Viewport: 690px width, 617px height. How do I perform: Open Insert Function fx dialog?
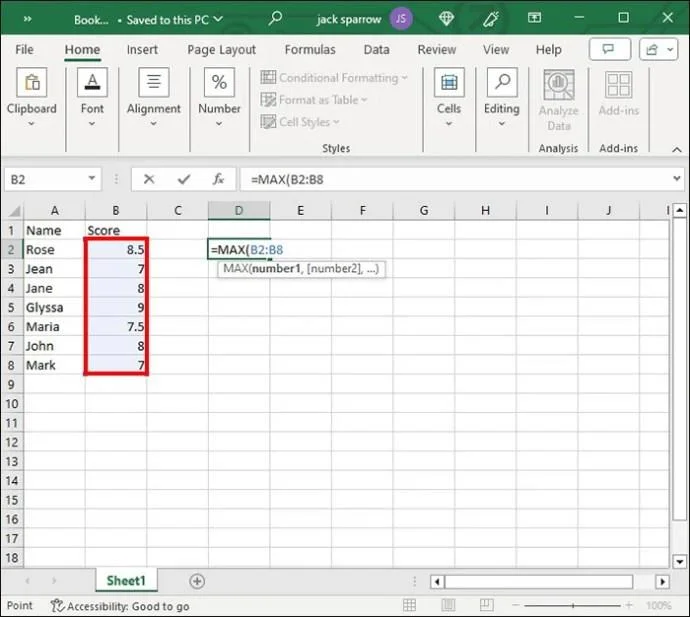tap(218, 180)
